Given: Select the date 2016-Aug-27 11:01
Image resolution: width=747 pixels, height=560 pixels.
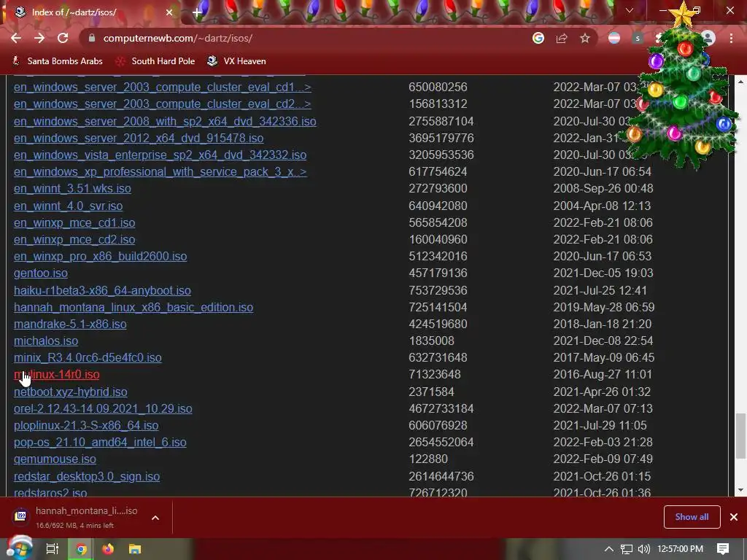Looking at the screenshot, I should pyautogui.click(x=603, y=375).
